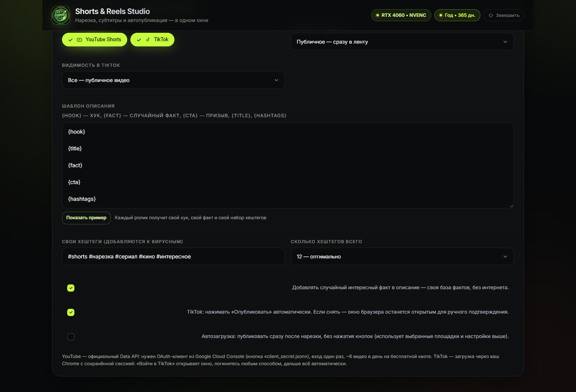This screenshot has width=576, height=392.
Task: Click the Год • 365 дн. license badge
Action: point(457,15)
